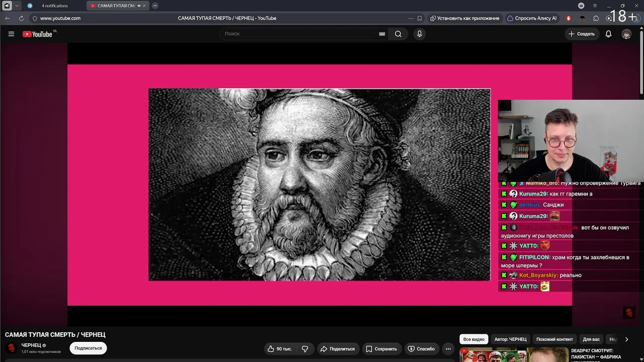
Task: Click the '1,01 млн подписчиков' subscriber count
Action: pos(41,351)
